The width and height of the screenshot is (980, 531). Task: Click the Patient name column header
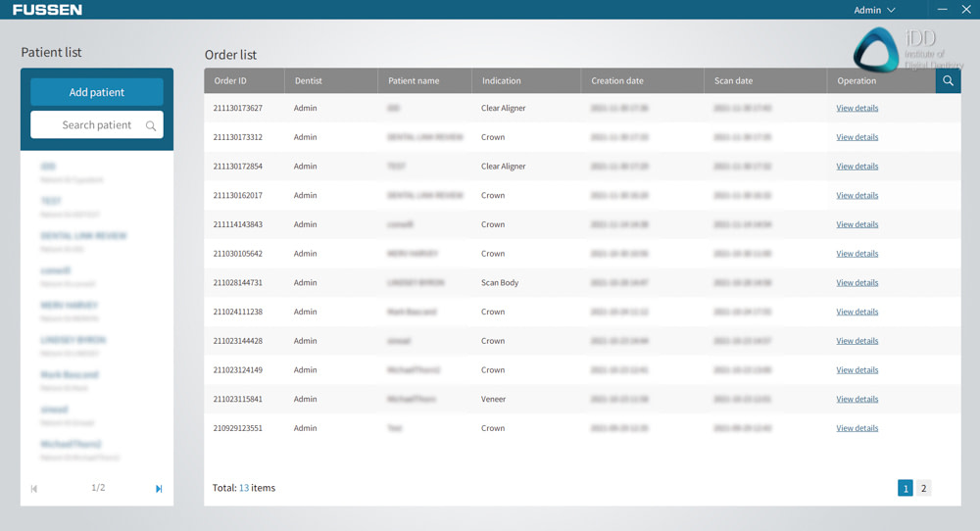coord(425,80)
